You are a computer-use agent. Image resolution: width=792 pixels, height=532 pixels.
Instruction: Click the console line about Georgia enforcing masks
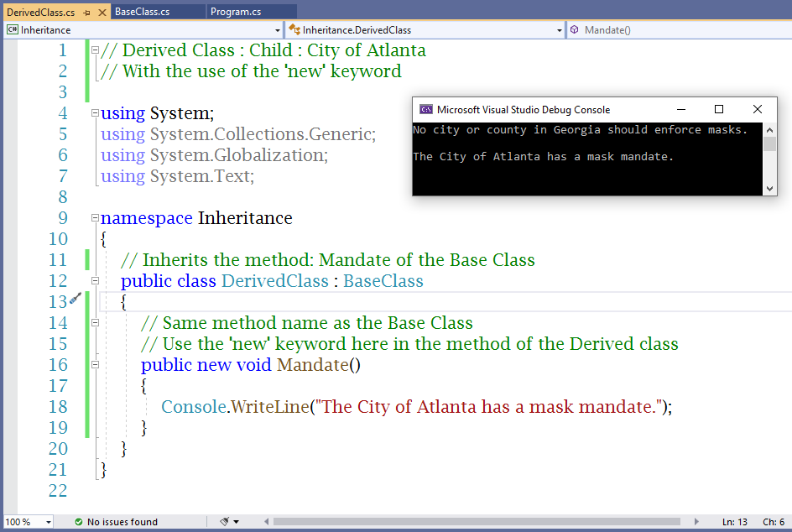coord(580,130)
